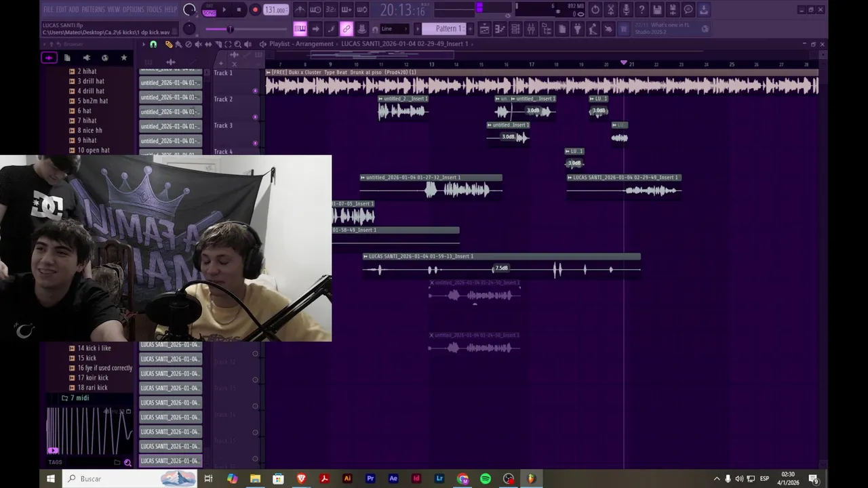Open the EDIT menu
This screenshot has height=488, width=868.
coord(61,9)
